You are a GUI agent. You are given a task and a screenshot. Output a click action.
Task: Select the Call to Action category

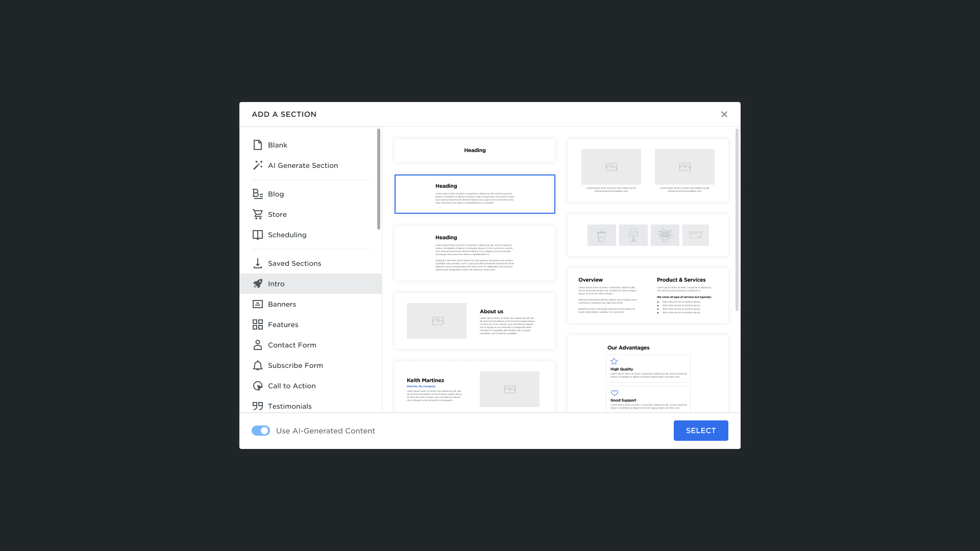pyautogui.click(x=291, y=386)
